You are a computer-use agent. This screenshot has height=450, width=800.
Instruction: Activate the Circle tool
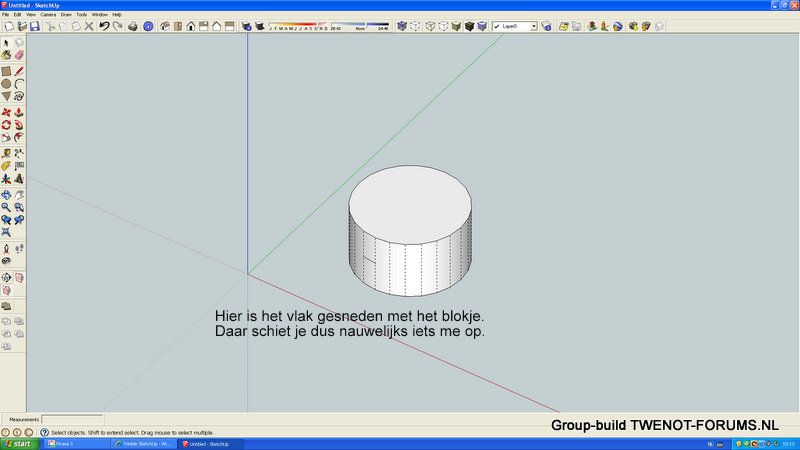(x=6, y=84)
